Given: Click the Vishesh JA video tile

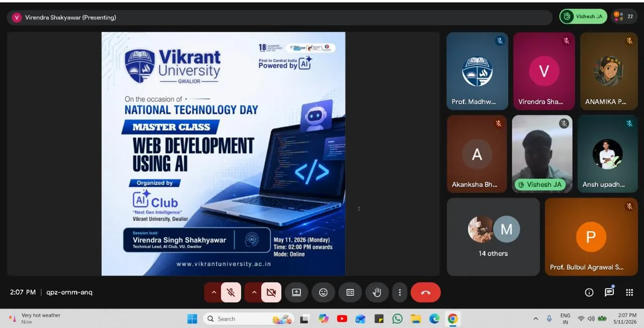Looking at the screenshot, I should [542, 154].
